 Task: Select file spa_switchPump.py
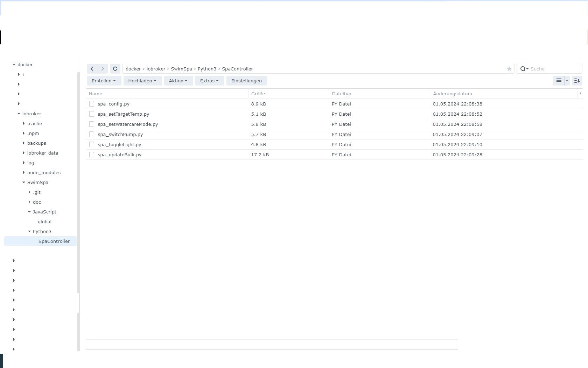120,134
